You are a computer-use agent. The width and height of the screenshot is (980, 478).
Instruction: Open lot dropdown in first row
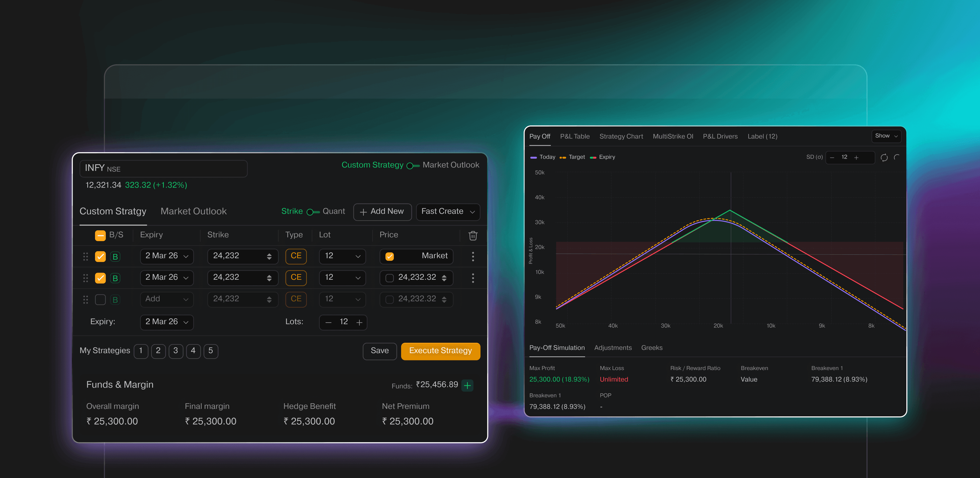[x=342, y=256]
